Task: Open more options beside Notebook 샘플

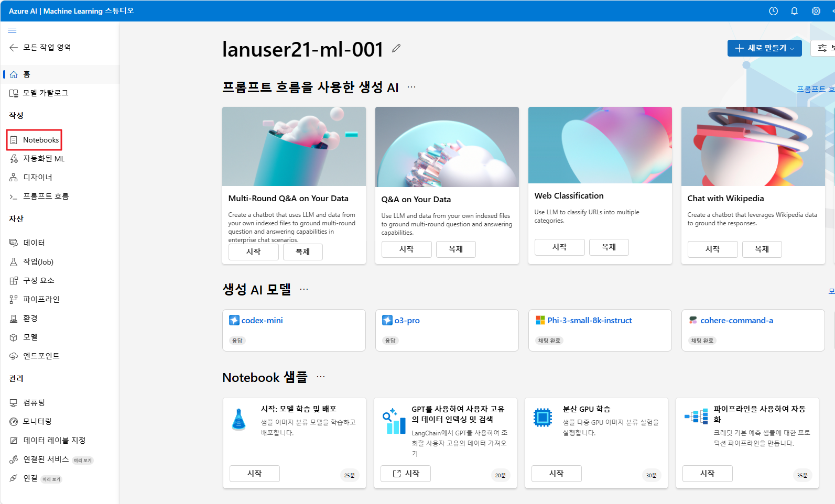Action: click(x=321, y=377)
